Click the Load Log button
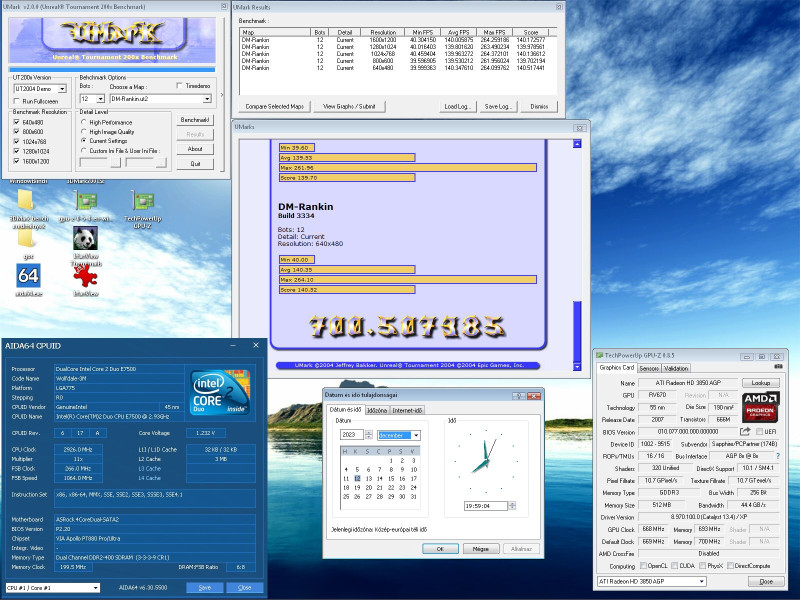Viewport: 800px width, 600px height. coord(458,106)
